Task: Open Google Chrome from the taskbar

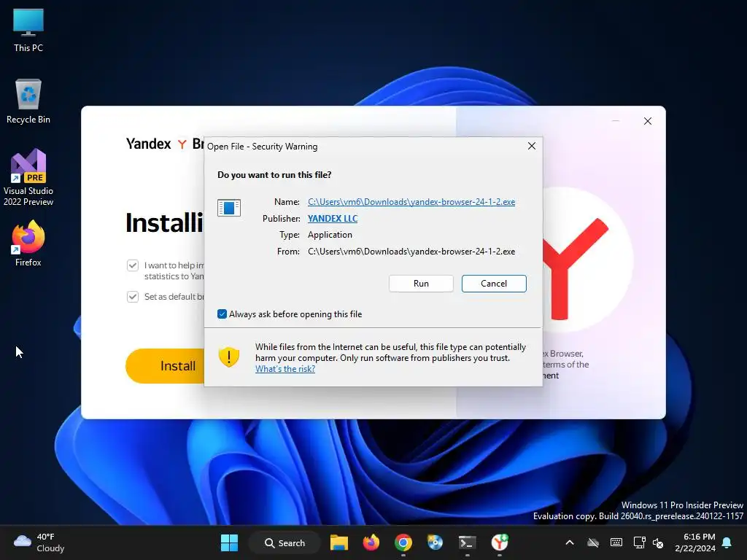Action: [403, 542]
